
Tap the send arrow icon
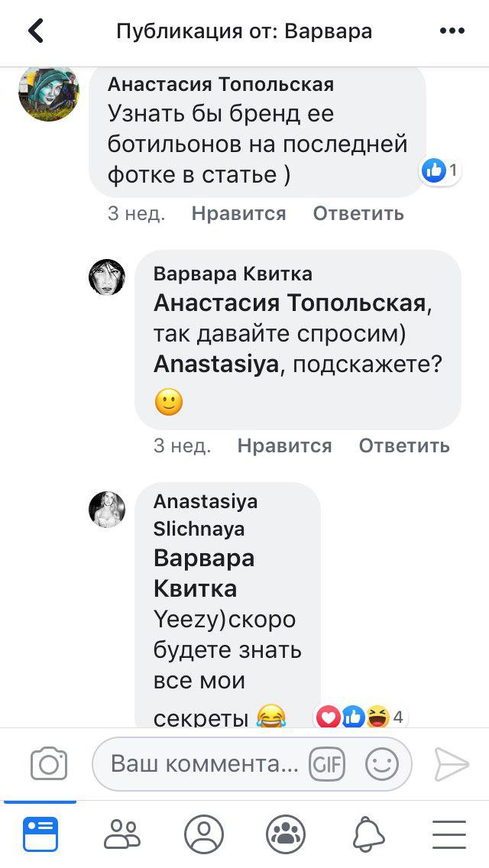click(x=452, y=764)
